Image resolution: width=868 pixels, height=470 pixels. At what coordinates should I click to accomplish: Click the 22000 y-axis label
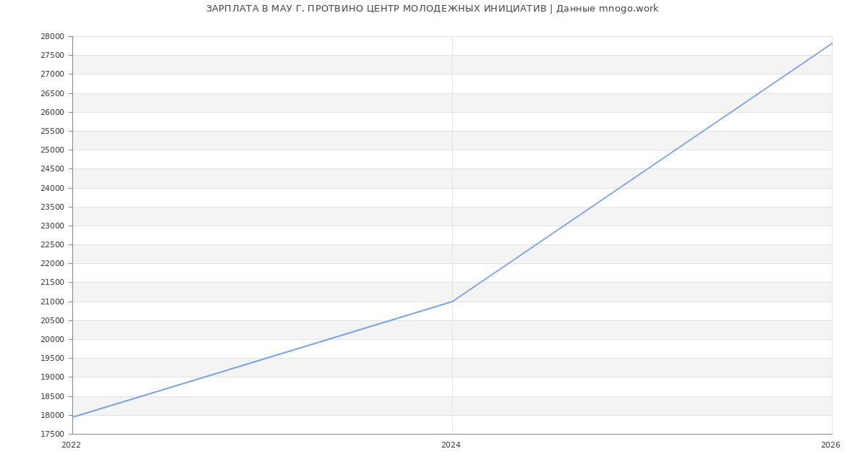tap(52, 264)
